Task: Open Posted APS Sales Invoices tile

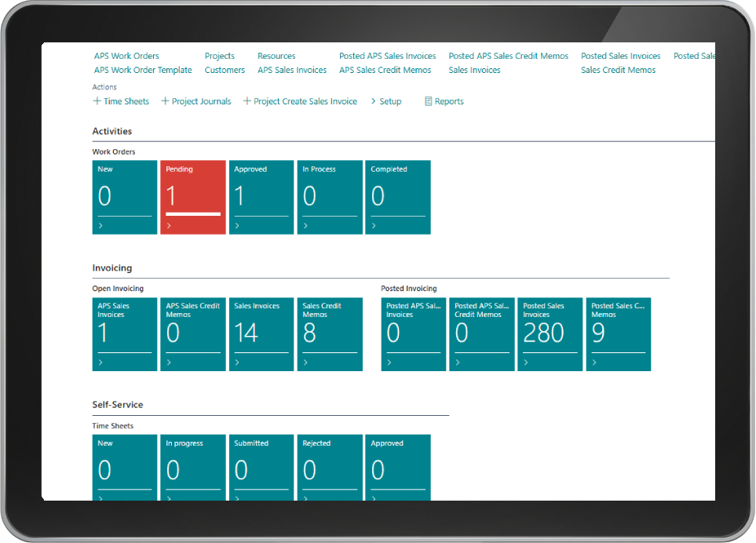Action: (x=413, y=334)
